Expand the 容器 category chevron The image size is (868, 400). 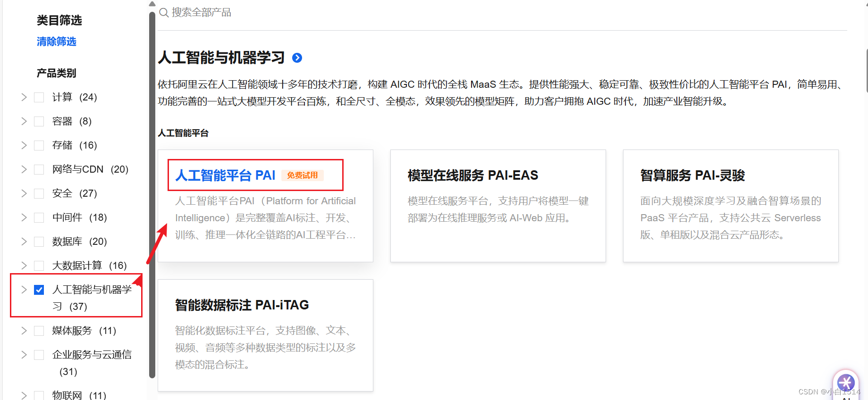coord(24,121)
